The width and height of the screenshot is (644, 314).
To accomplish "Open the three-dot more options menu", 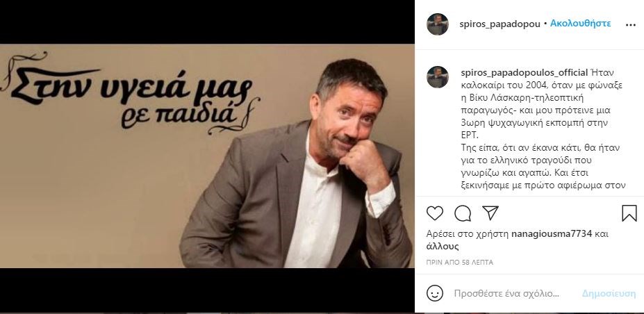I will 630,24.
